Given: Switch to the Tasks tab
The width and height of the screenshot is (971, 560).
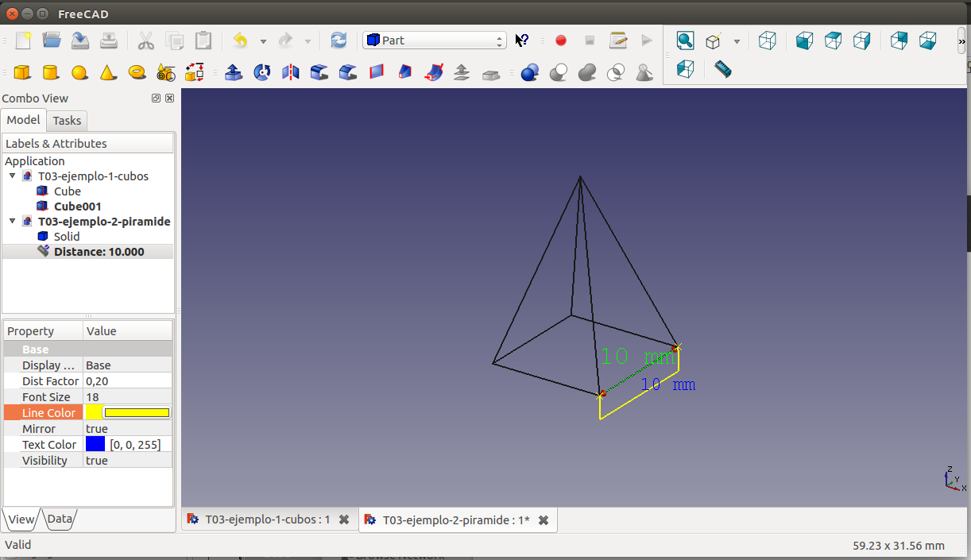Looking at the screenshot, I should (67, 121).
